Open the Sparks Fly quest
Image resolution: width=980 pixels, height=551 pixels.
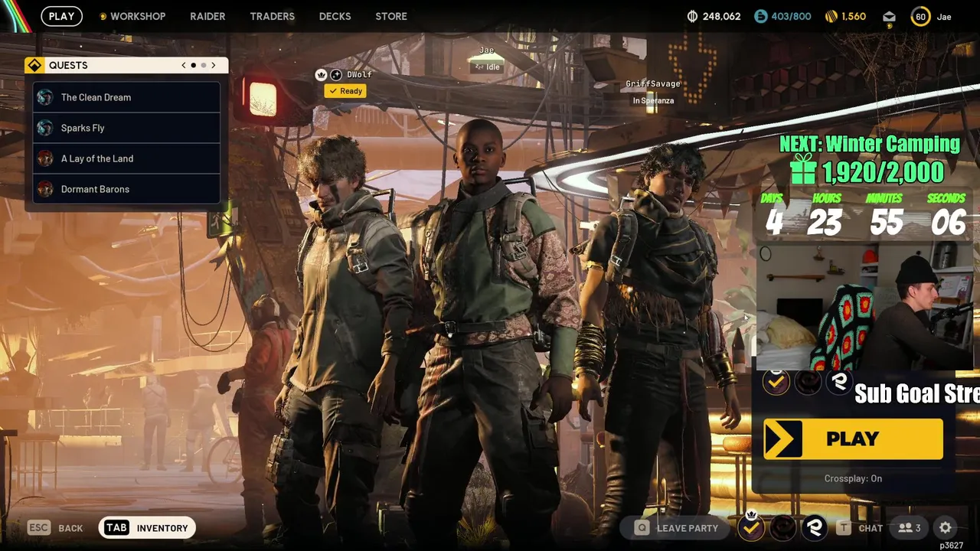point(126,128)
